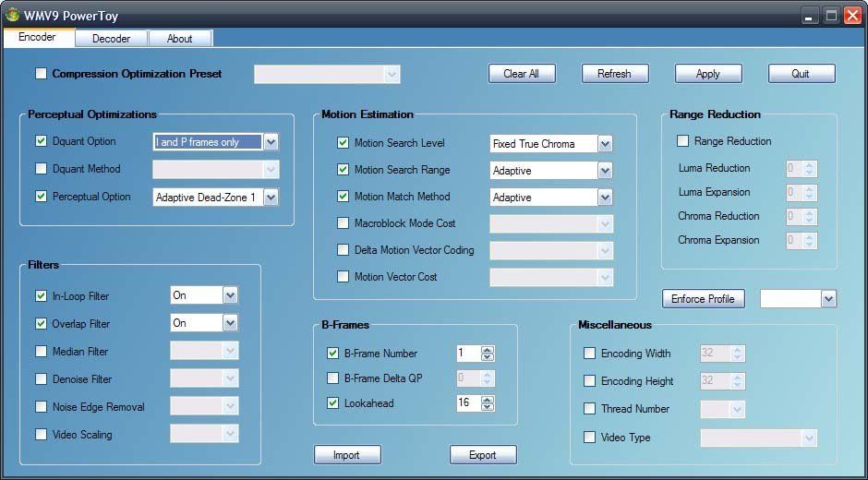Screen dimensions: 868x480
Task: Enable the Motion Vector Cost checkbox
Action: [344, 277]
